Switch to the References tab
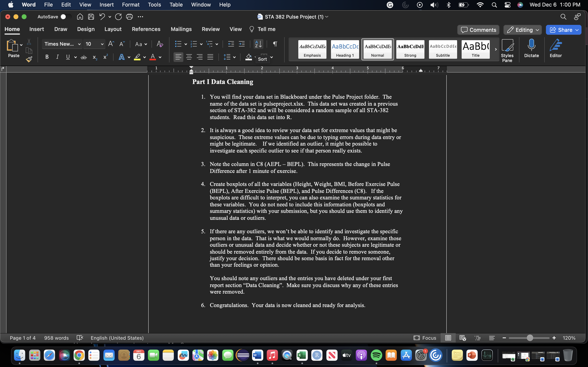Viewport: 588px width, 367px height. (x=146, y=29)
